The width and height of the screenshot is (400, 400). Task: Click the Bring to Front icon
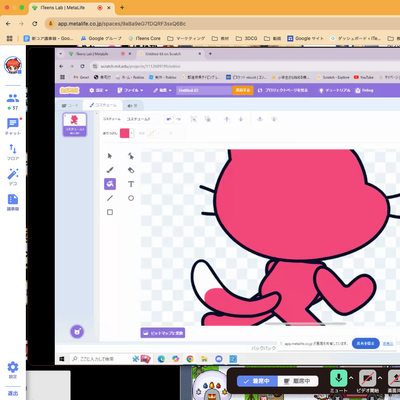(260, 119)
